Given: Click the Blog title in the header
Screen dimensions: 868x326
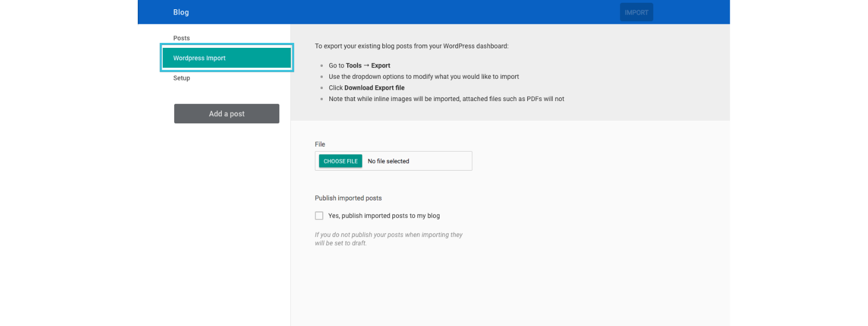Looking at the screenshot, I should [181, 12].
